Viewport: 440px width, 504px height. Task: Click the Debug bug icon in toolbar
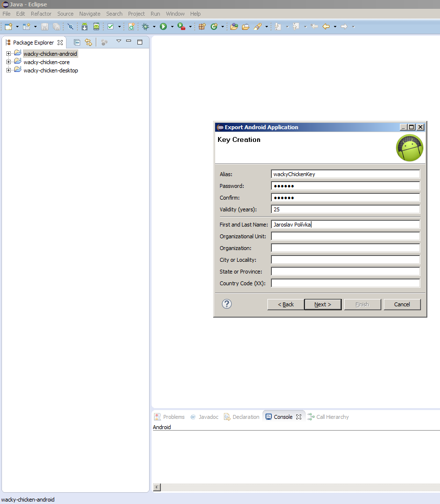pos(145,27)
